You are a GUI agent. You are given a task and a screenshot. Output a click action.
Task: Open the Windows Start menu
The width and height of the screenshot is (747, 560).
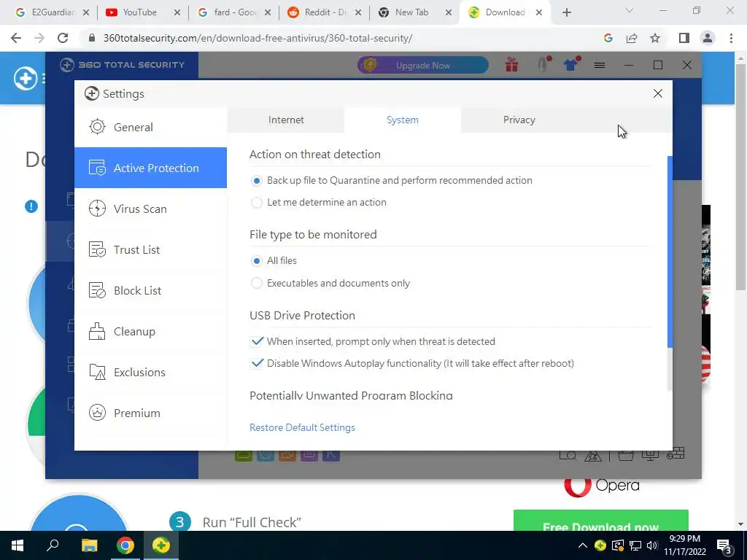(x=18, y=545)
